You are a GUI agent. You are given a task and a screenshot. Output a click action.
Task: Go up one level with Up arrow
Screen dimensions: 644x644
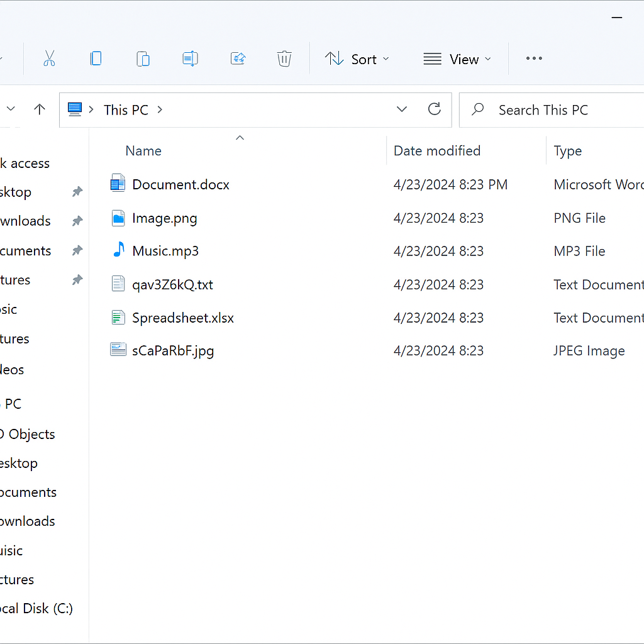[x=40, y=109]
